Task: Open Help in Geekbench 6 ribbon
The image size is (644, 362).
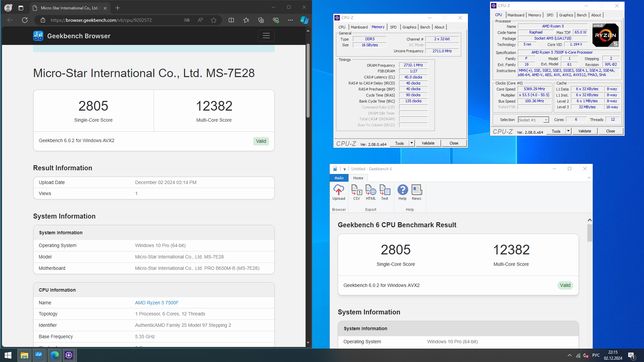Action: coord(402,192)
